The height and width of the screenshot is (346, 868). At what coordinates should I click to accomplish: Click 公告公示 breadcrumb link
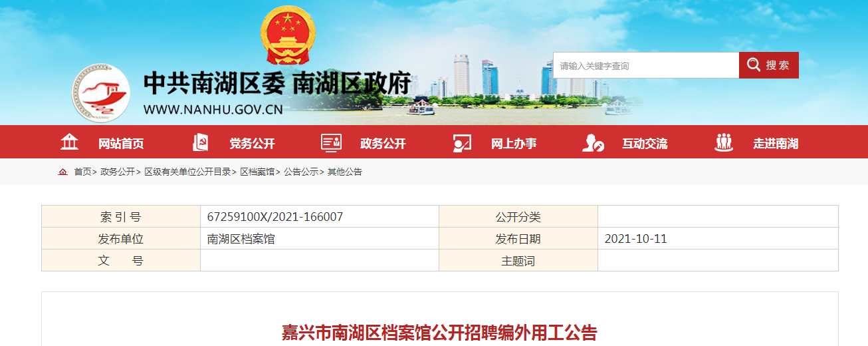click(301, 172)
